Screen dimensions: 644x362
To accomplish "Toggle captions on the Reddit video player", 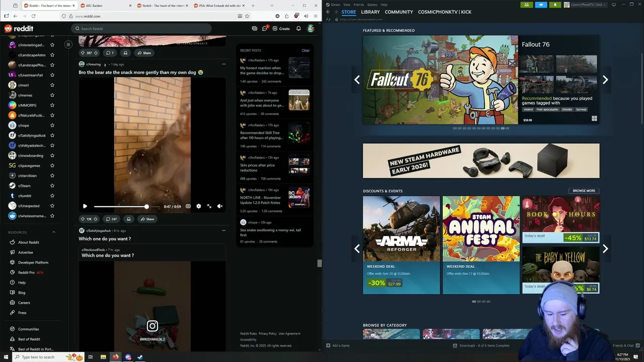I will click(x=188, y=206).
